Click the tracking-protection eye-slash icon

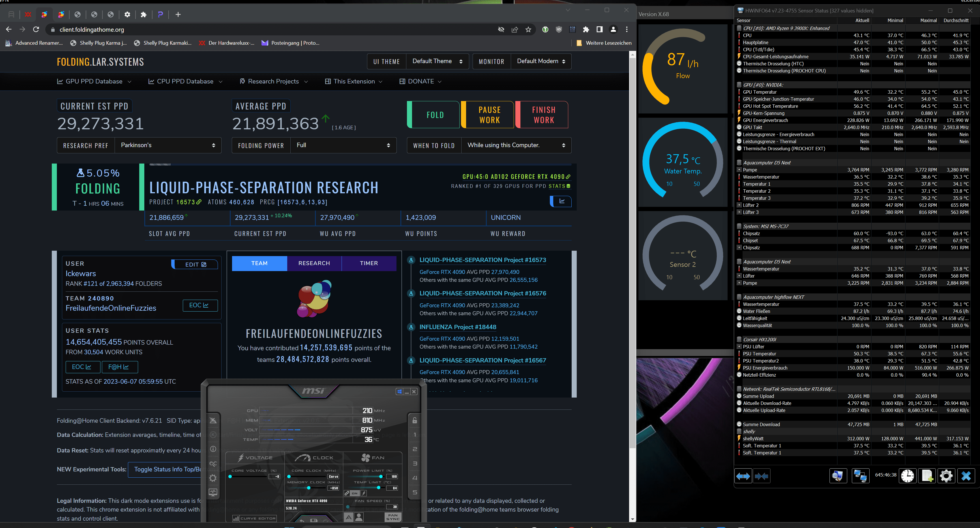pos(501,29)
